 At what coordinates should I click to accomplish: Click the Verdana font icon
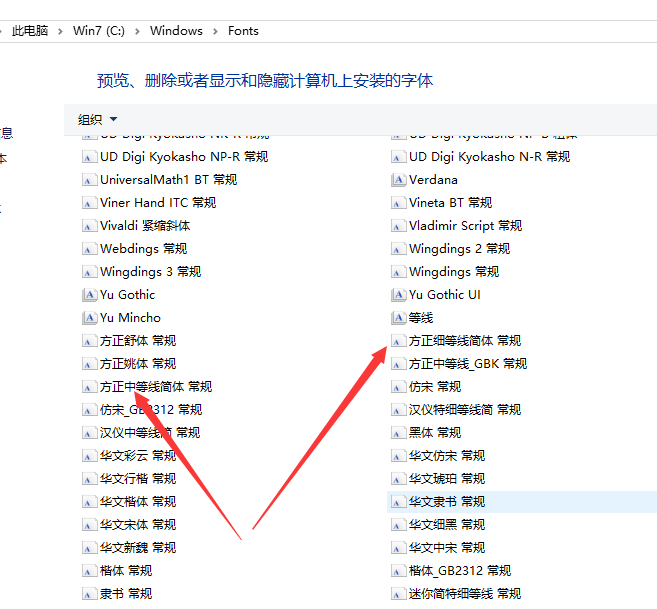point(398,180)
